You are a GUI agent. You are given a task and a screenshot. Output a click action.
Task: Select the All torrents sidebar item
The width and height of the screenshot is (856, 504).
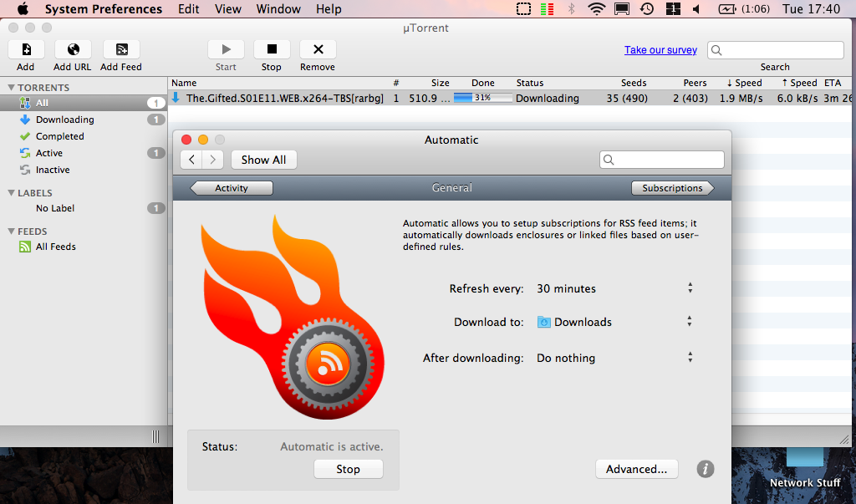(x=83, y=103)
